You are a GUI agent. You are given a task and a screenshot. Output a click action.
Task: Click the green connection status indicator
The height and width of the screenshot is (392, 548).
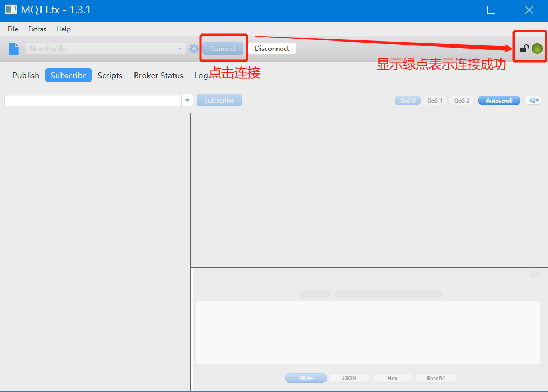tap(537, 49)
